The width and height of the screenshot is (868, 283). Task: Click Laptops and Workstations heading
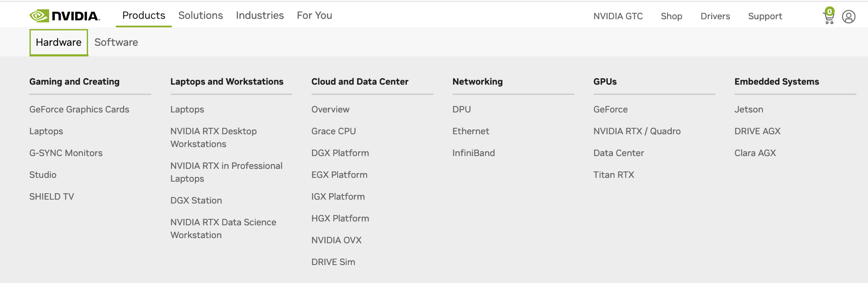coord(227,82)
